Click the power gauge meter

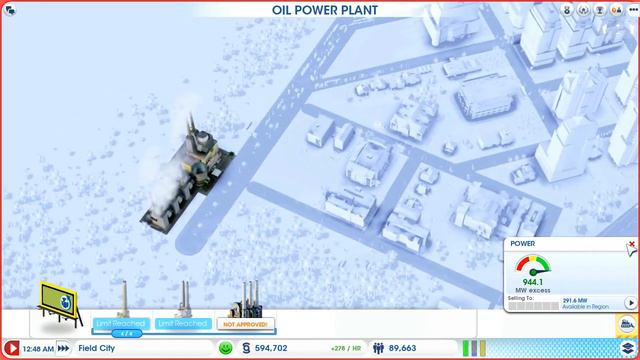pos(533,264)
